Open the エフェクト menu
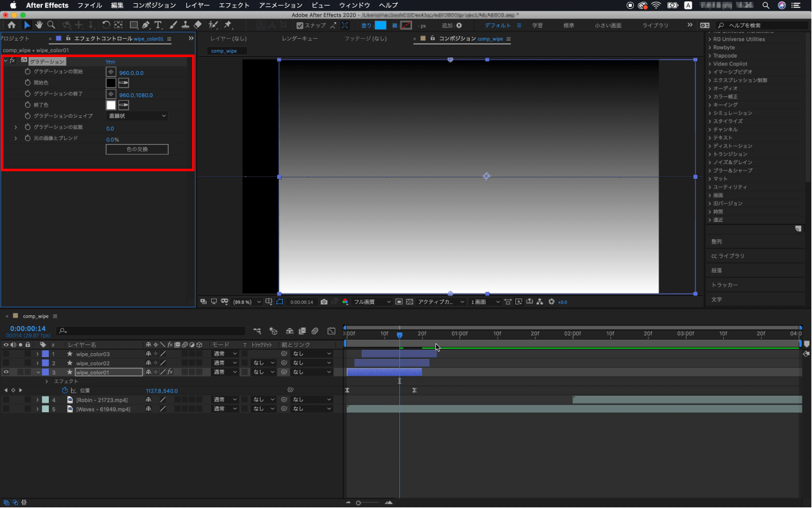 coord(234,5)
